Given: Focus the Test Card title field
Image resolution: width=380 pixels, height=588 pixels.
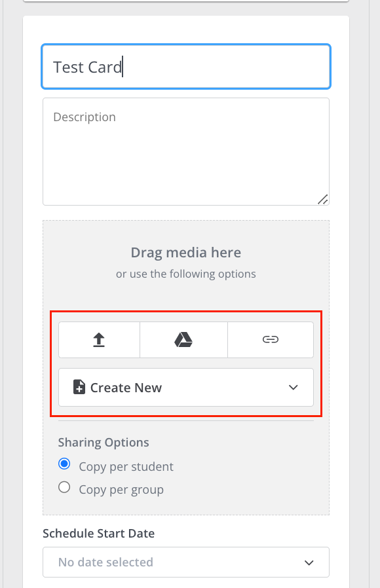Looking at the screenshot, I should (186, 67).
